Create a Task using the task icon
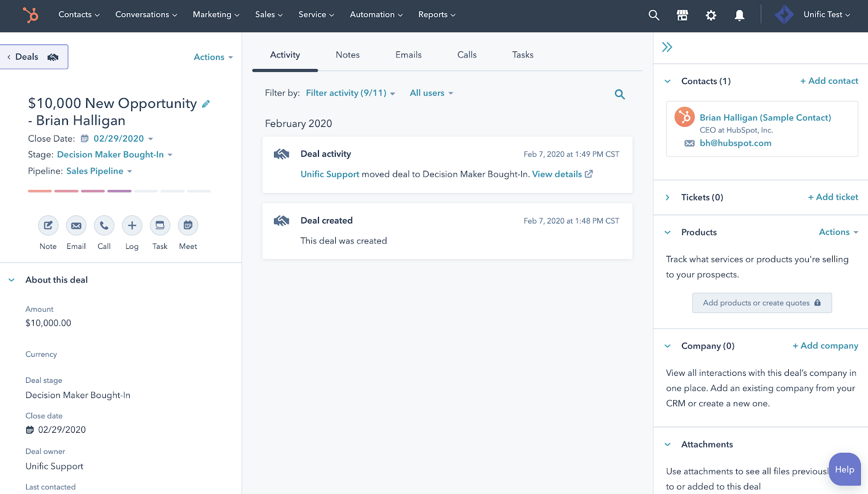 pos(160,226)
